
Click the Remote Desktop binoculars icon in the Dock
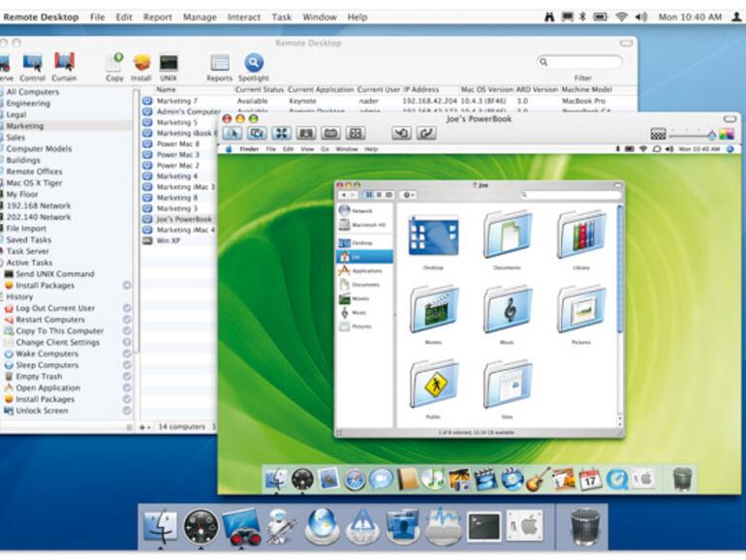coord(241,527)
